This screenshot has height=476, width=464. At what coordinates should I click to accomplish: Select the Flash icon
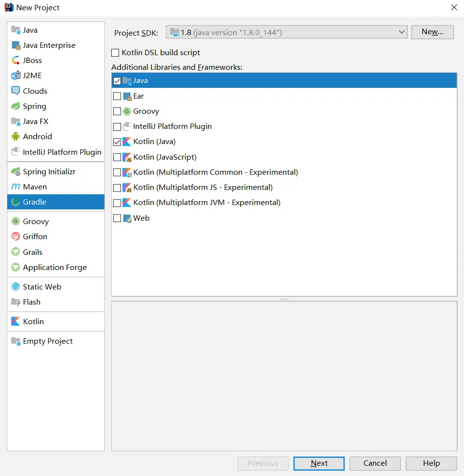tap(16, 302)
